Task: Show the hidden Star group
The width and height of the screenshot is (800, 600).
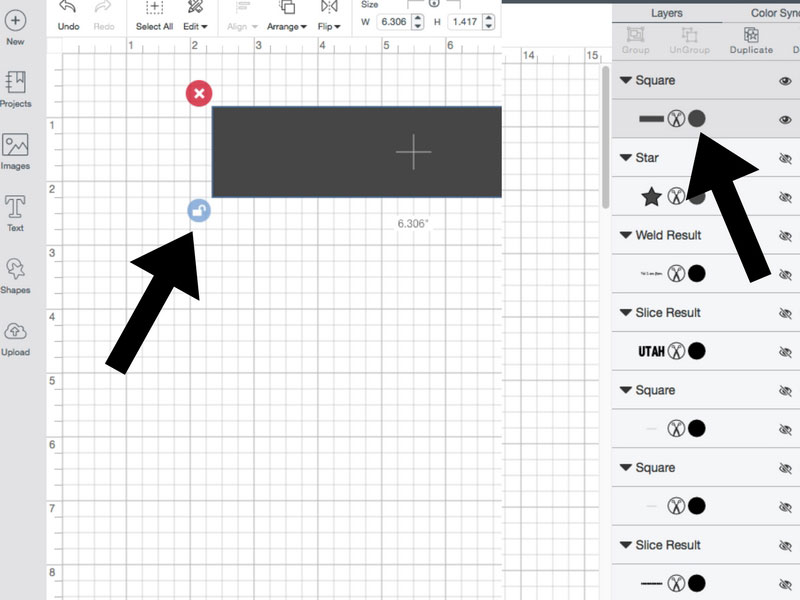Action: pyautogui.click(x=785, y=158)
